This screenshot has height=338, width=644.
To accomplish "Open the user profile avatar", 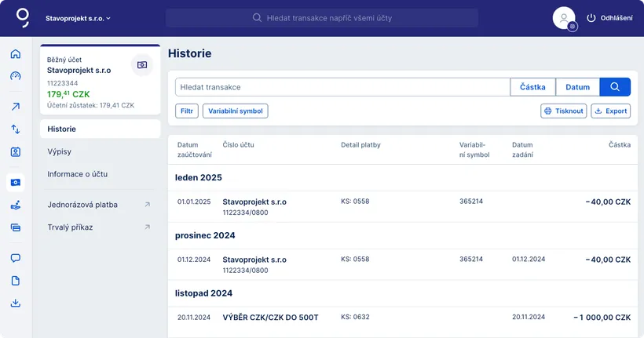I will click(564, 18).
